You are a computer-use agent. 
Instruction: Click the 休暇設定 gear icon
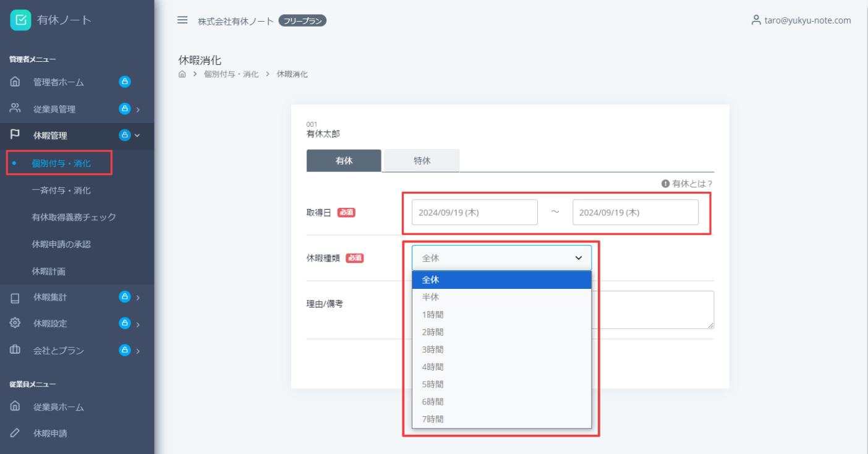pyautogui.click(x=15, y=323)
